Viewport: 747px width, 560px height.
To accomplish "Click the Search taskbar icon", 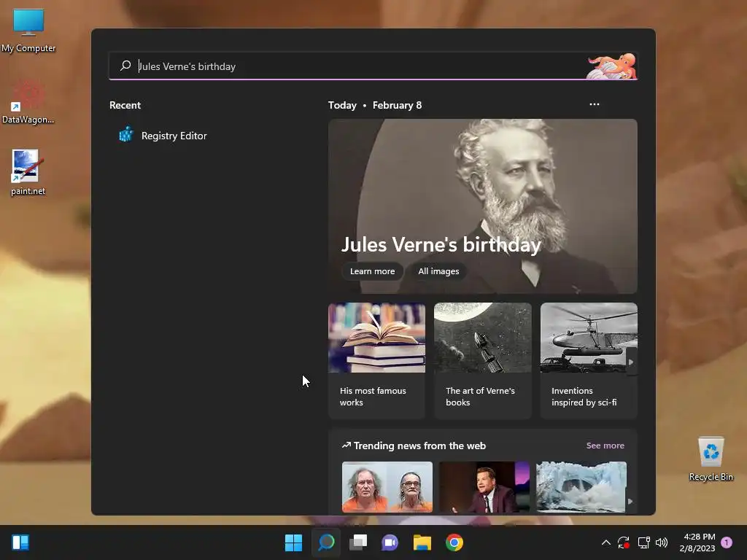I will (326, 542).
